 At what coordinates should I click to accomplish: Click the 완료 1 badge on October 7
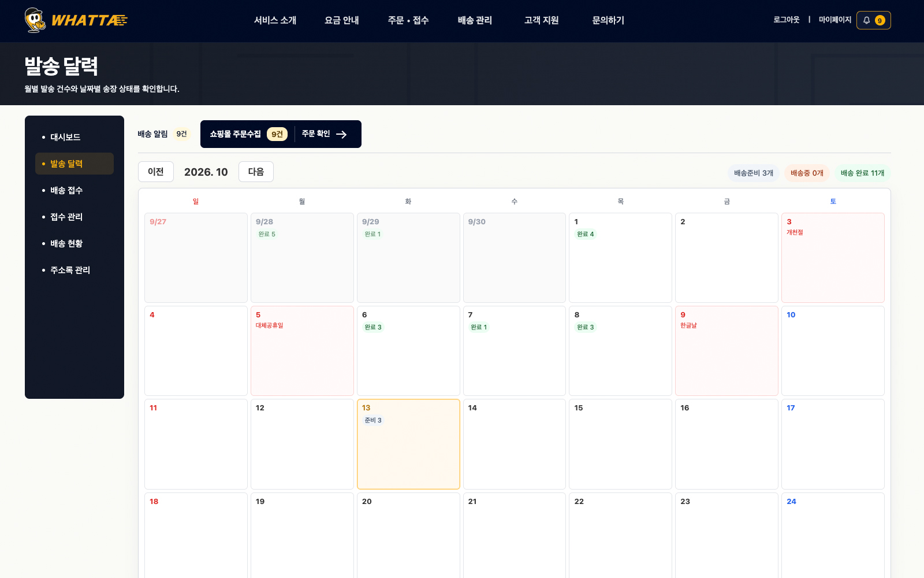[x=479, y=327]
